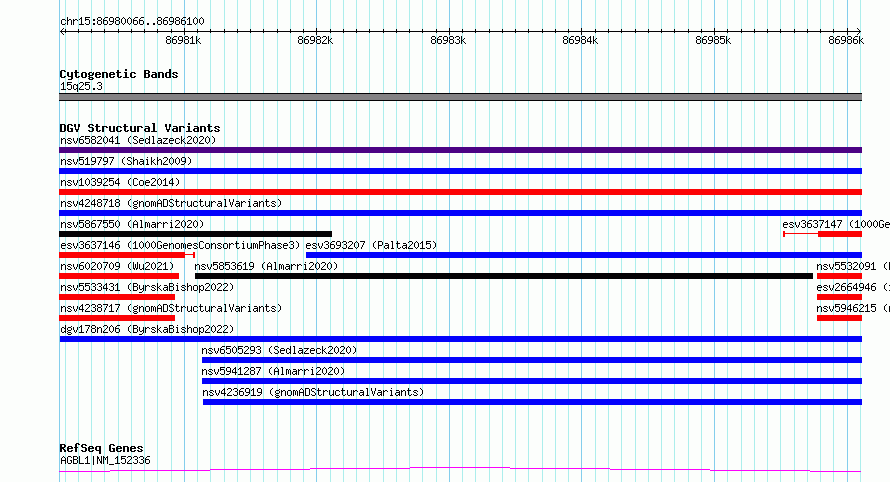Click the 86982k ruler position
Screen dimensions: 890x482
point(315,40)
